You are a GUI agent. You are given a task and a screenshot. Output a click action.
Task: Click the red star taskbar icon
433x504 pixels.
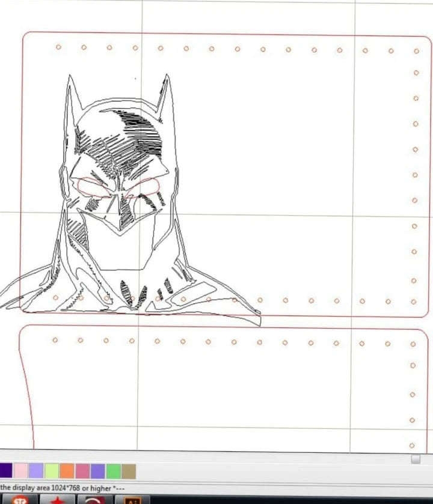pos(57,500)
